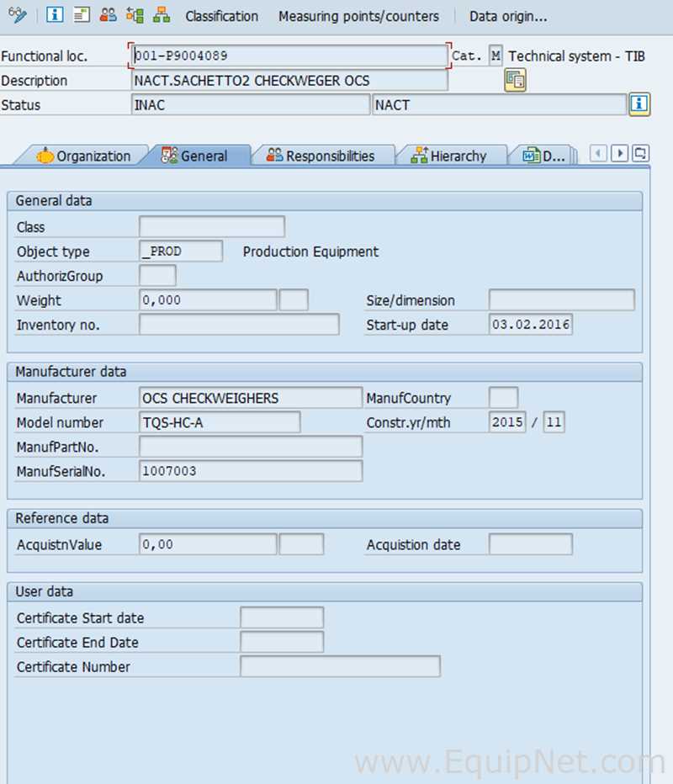The width and height of the screenshot is (673, 784).
Task: Click the Cat. category field M
Action: pyautogui.click(x=495, y=56)
